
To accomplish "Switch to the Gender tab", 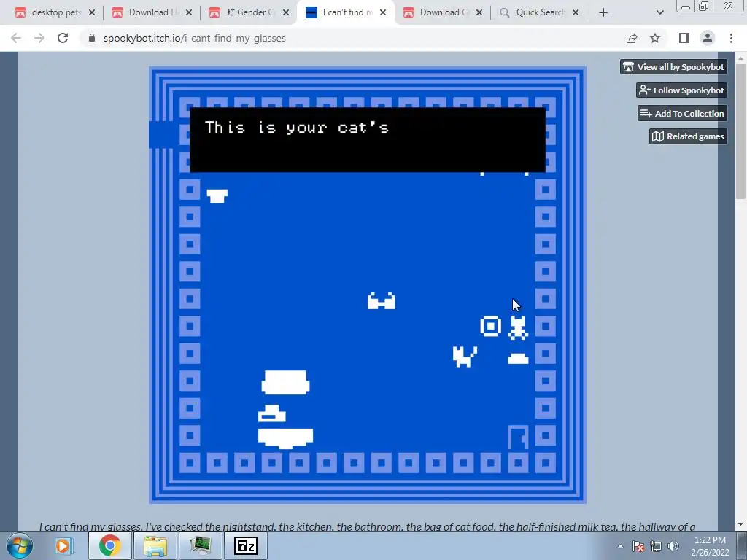I will tap(249, 12).
